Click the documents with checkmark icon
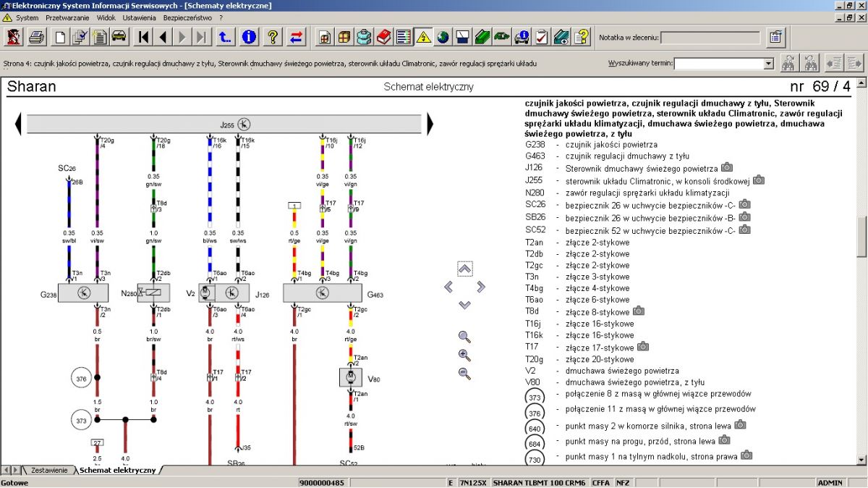 pos(80,36)
